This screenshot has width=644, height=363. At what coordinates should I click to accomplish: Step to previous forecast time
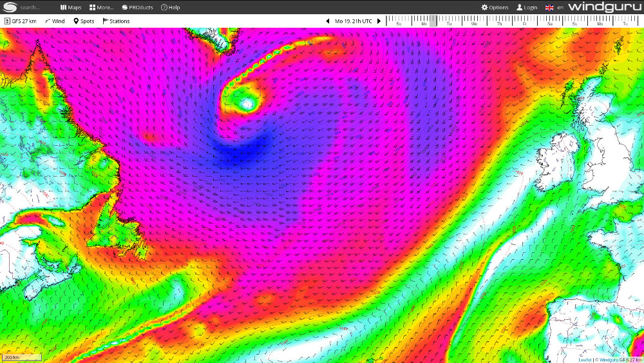pos(327,21)
